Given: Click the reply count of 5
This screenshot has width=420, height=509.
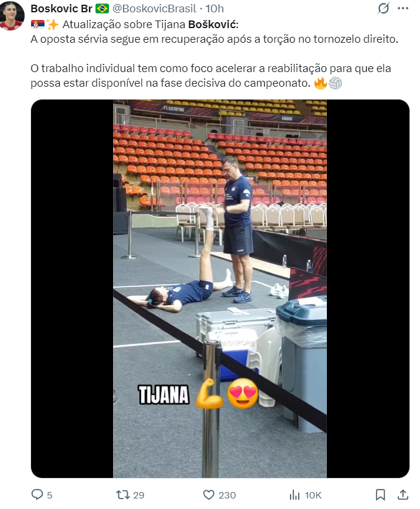Looking at the screenshot, I should click(x=50, y=495).
